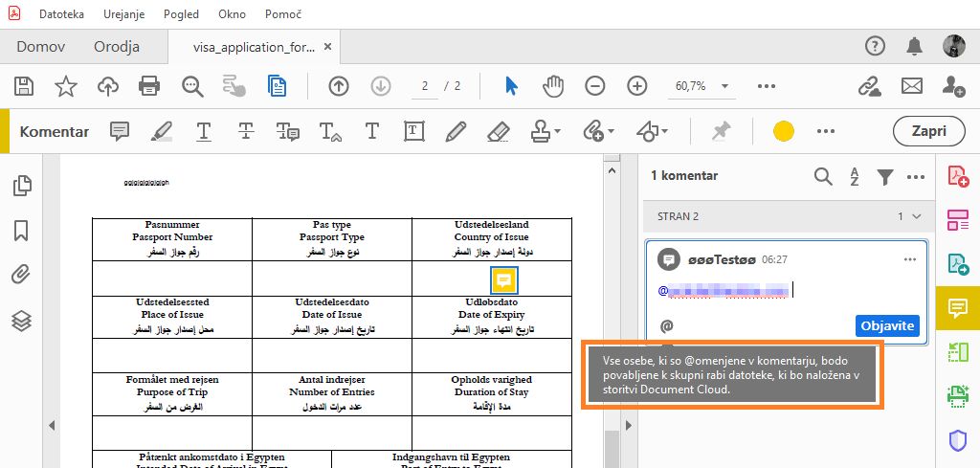Select the arrow selection tool

tap(511, 86)
